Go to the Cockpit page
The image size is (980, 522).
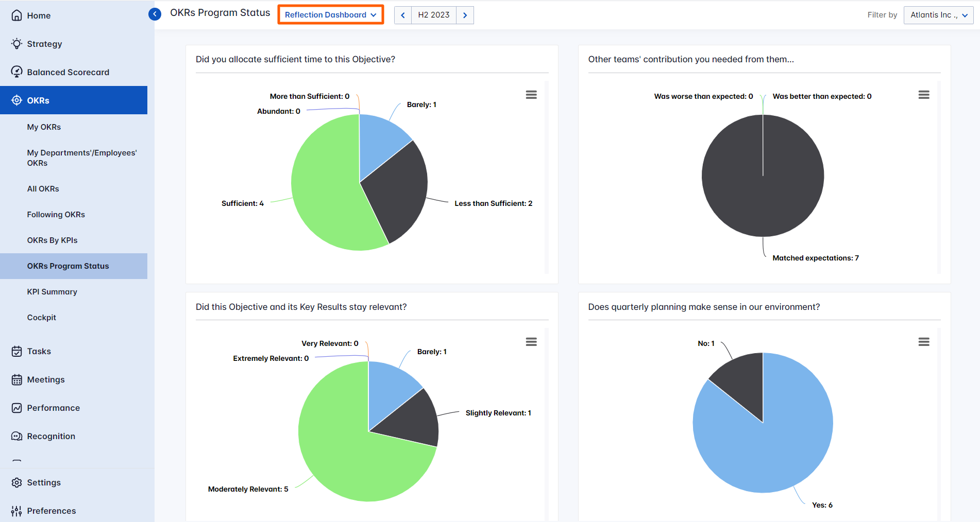[41, 317]
